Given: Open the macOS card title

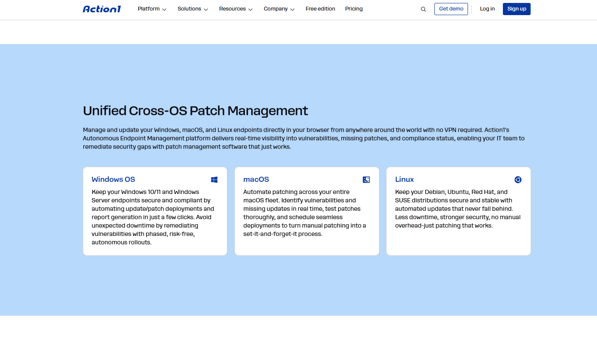Looking at the screenshot, I should [256, 179].
